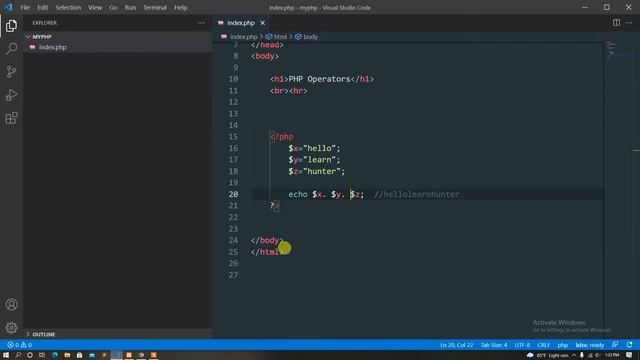Click the feedback icon in status bar
640x360 pixels.
coord(615,345)
